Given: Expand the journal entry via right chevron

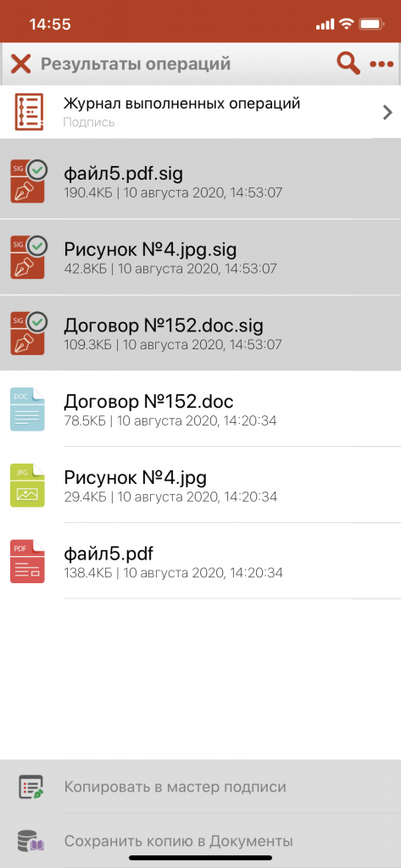Looking at the screenshot, I should click(x=387, y=113).
